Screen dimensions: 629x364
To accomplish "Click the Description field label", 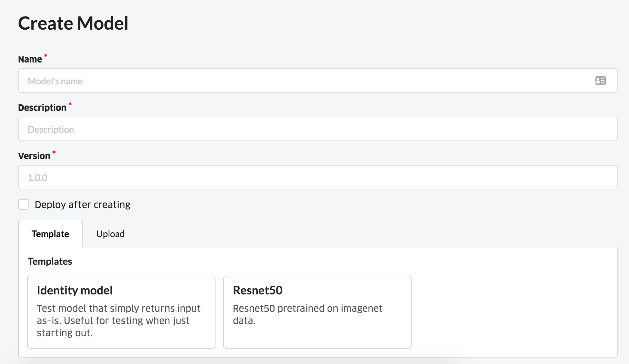I will tap(42, 108).
